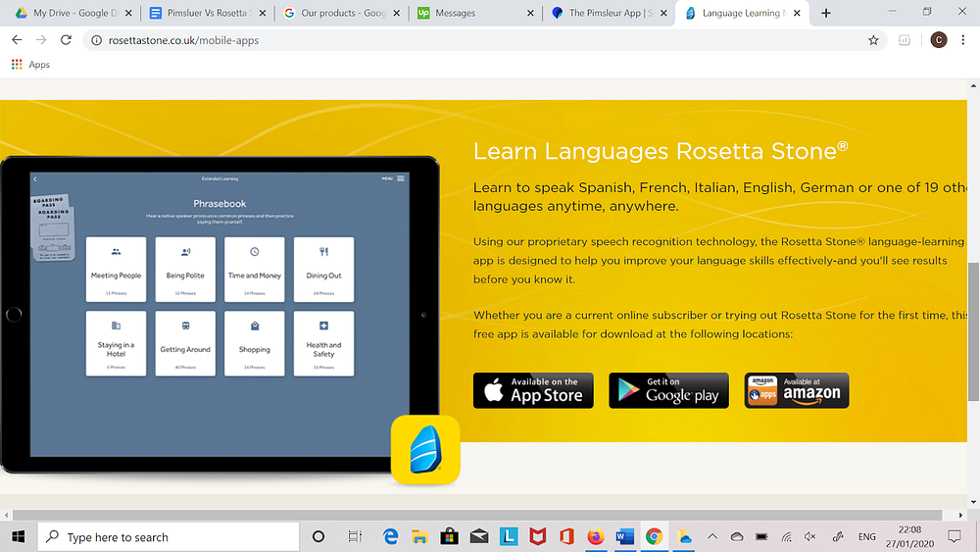Click the Type here to search box
This screenshot has height=552, width=980.
tap(169, 536)
